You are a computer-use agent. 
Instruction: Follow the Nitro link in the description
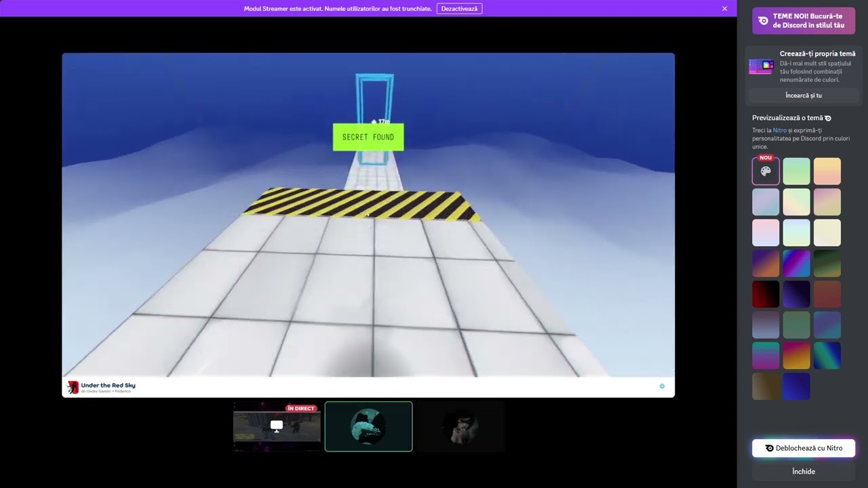[x=780, y=130]
